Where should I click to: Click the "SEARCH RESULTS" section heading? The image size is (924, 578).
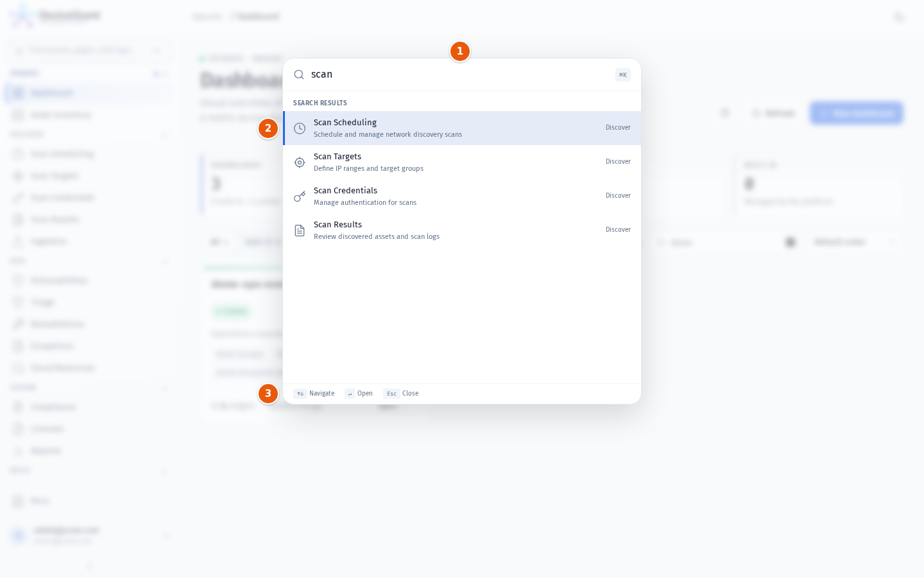(x=320, y=103)
